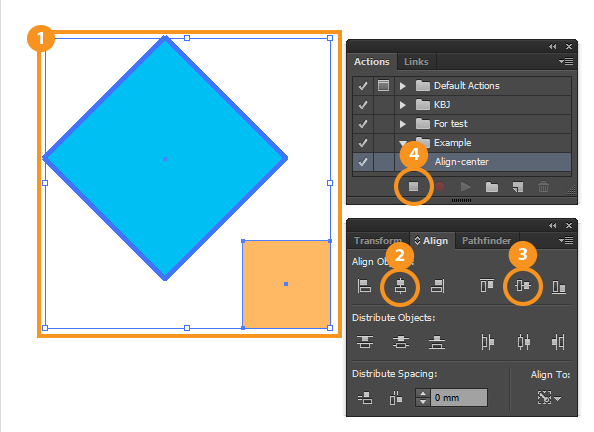Click the distribute spacing 0 mm field
The height and width of the screenshot is (432, 594).
pos(459,398)
